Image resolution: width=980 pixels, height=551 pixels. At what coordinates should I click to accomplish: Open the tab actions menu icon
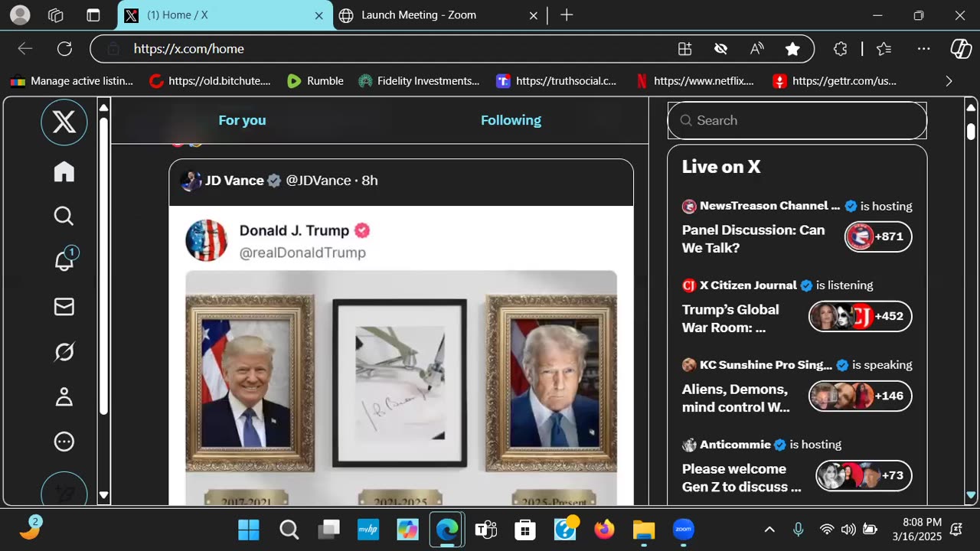(x=93, y=15)
